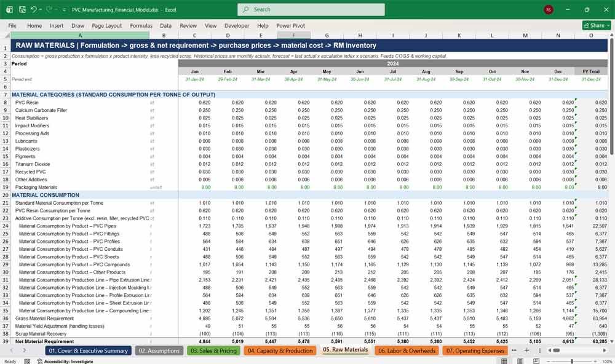Click the zoom slider handle
This screenshot has height=364, width=615.
pos(572,362)
